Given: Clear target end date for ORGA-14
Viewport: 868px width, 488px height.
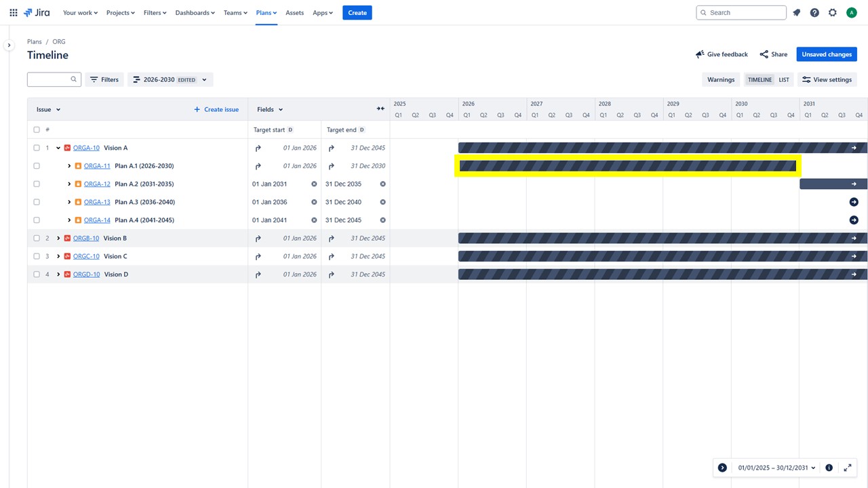Looking at the screenshot, I should [382, 220].
